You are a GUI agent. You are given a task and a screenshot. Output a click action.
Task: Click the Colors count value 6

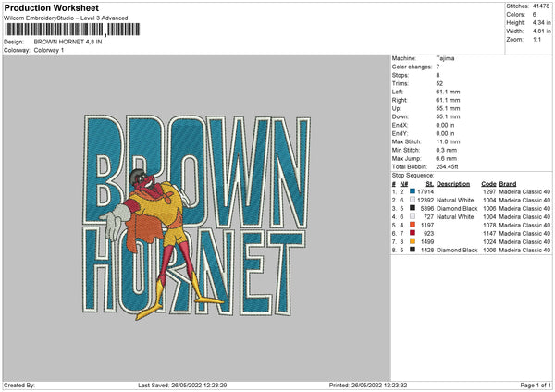click(x=535, y=15)
